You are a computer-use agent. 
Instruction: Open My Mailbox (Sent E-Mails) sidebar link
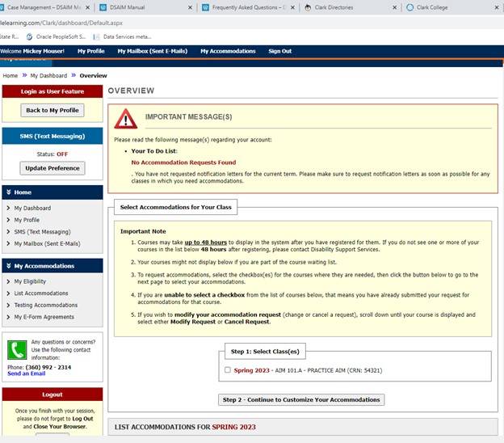tap(47, 244)
